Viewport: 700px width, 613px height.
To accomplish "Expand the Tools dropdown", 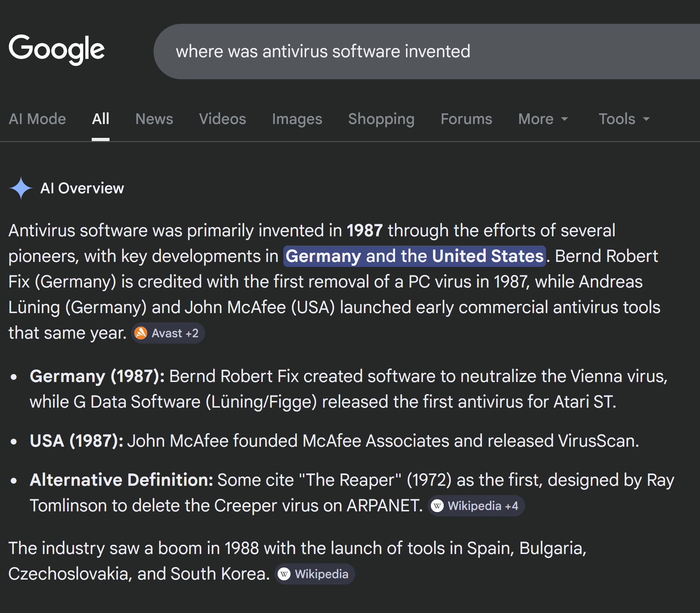I will 624,119.
